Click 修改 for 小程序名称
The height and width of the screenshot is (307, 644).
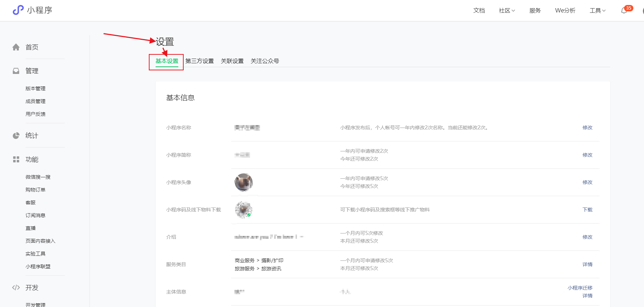coord(587,128)
